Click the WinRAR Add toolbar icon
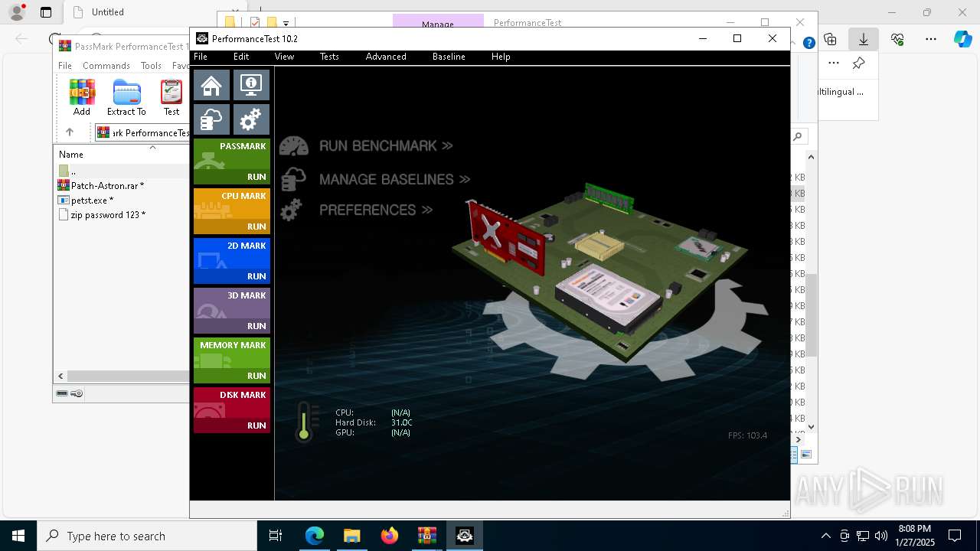 coord(82,98)
